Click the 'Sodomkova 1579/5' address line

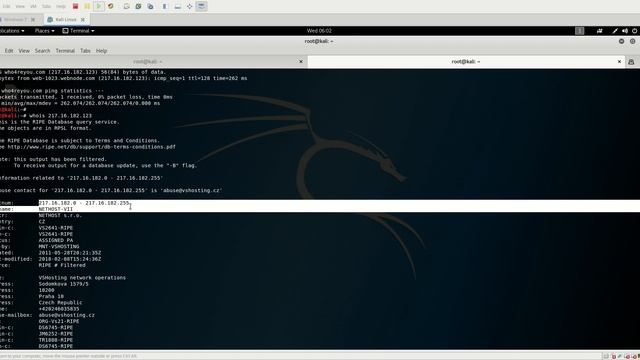coord(63,284)
